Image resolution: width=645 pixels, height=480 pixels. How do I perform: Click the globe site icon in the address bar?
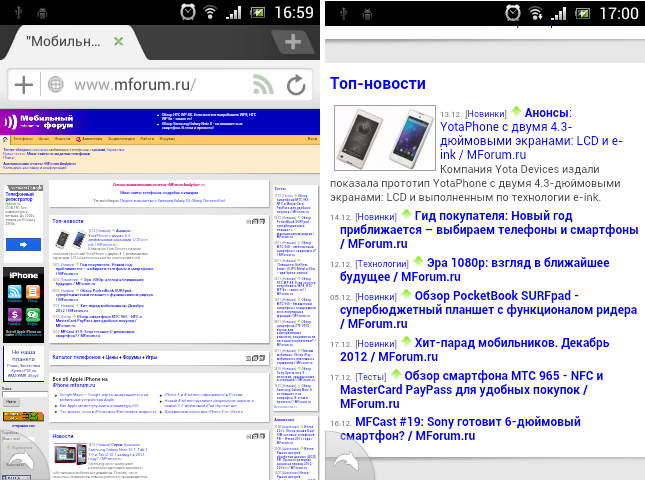coord(56,84)
